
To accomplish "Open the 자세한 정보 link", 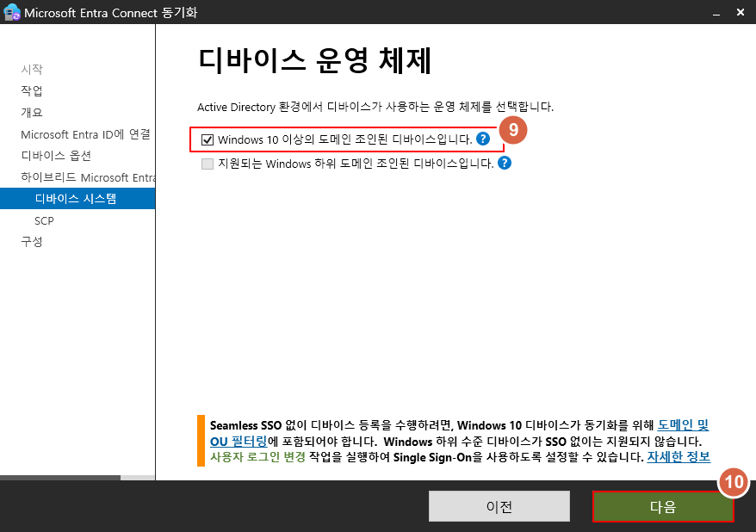I will click(x=679, y=456).
